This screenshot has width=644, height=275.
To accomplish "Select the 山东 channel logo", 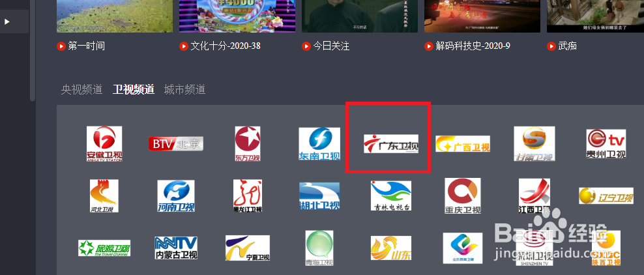I will [391, 248].
